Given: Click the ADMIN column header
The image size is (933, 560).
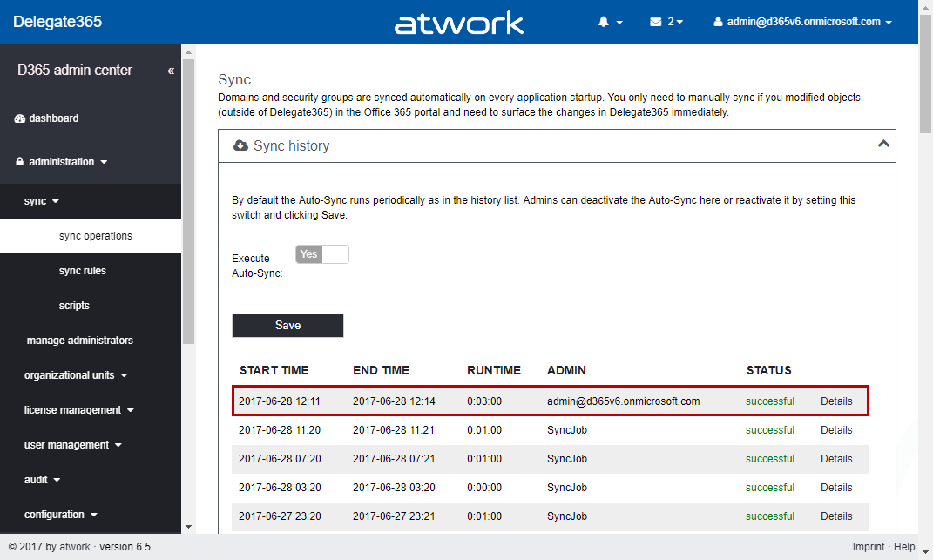Looking at the screenshot, I should [566, 370].
